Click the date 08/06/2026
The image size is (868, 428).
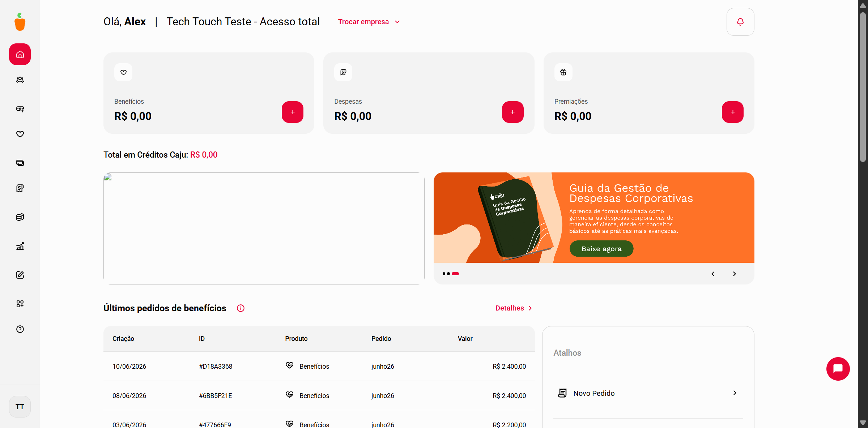pos(129,396)
